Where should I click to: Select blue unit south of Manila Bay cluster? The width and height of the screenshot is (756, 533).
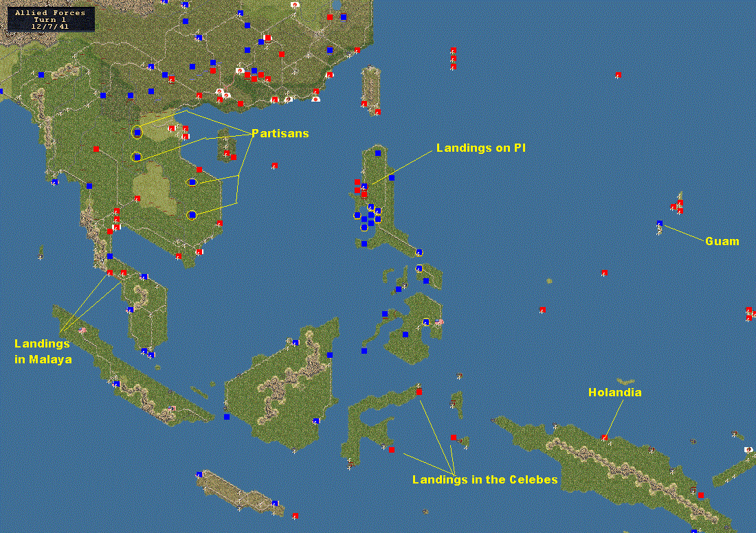(364, 244)
